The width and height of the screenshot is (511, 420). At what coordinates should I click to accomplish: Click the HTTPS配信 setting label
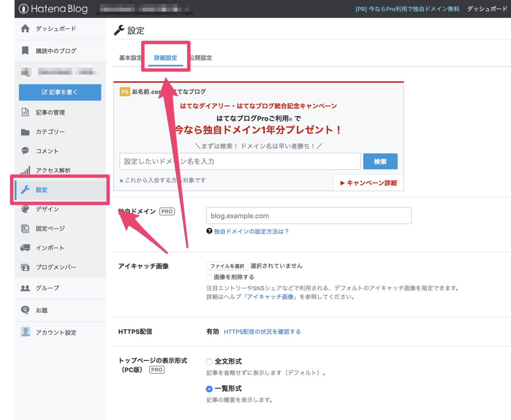[135, 332]
